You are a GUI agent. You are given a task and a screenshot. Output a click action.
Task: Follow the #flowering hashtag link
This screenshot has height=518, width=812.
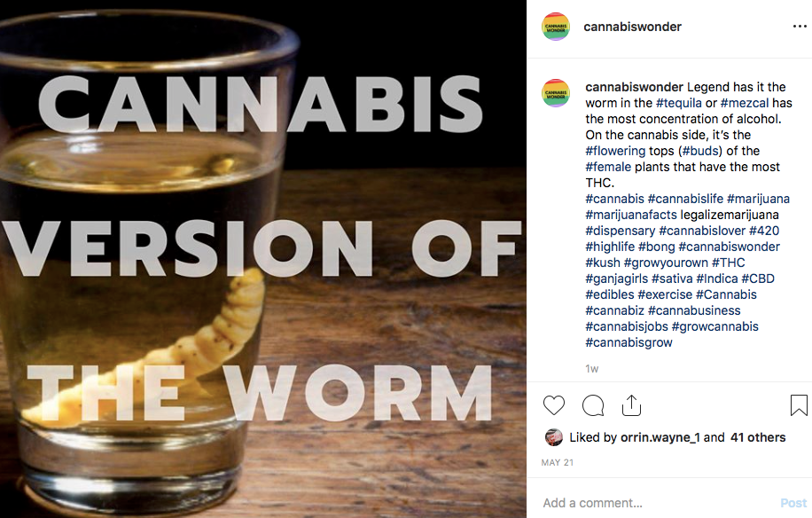pyautogui.click(x=615, y=151)
